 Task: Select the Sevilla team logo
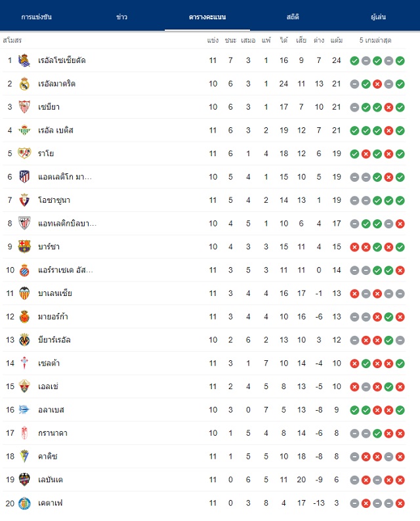(x=24, y=107)
